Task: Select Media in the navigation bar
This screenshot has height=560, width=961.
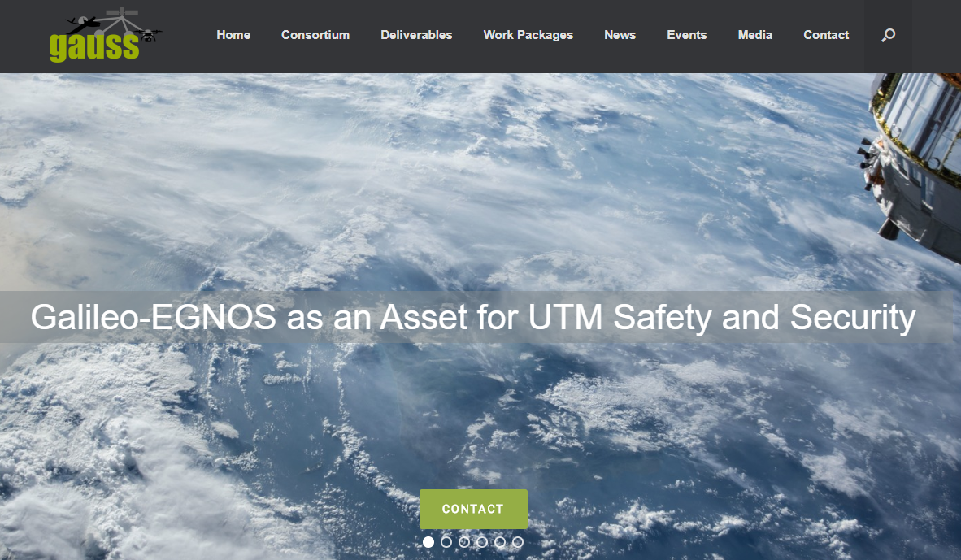Action: click(x=754, y=35)
